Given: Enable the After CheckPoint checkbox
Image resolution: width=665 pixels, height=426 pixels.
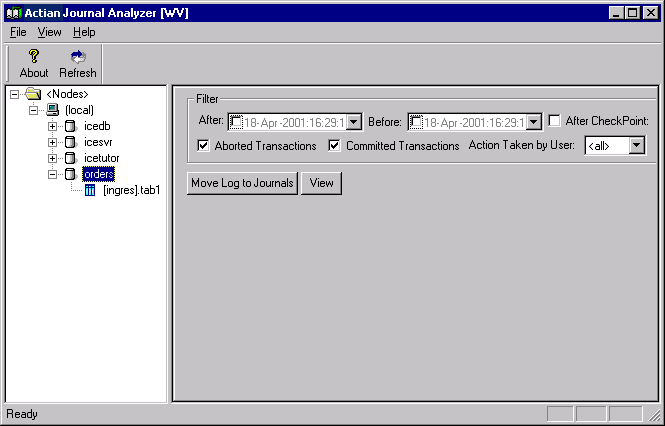Looking at the screenshot, I should coord(554,121).
